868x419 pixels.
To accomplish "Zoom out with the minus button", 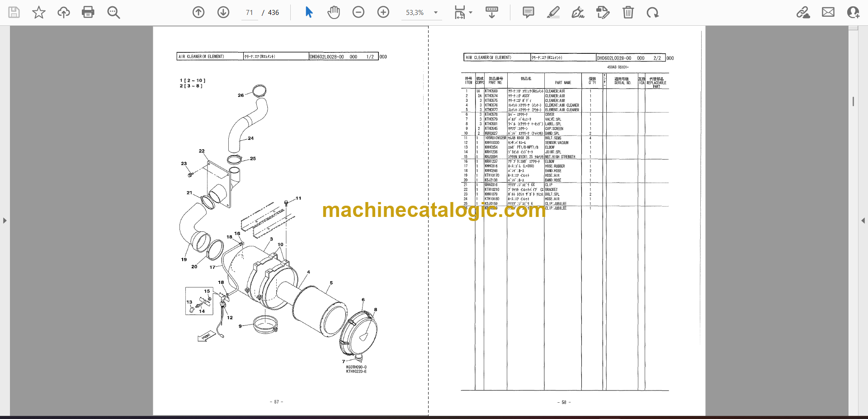I will (359, 12).
